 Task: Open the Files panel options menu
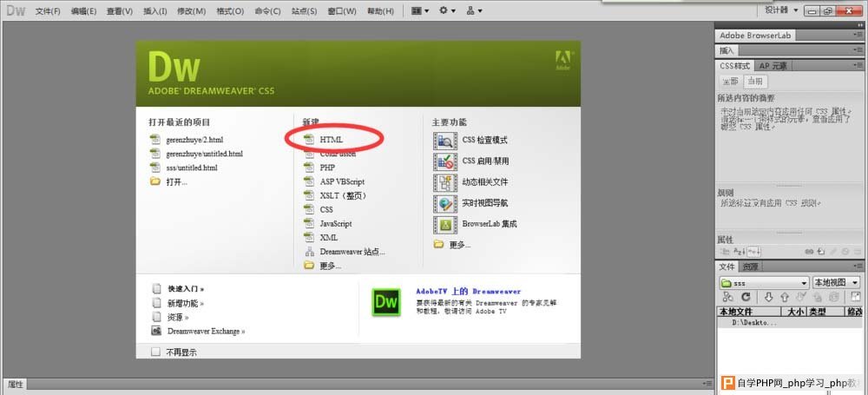[x=859, y=267]
